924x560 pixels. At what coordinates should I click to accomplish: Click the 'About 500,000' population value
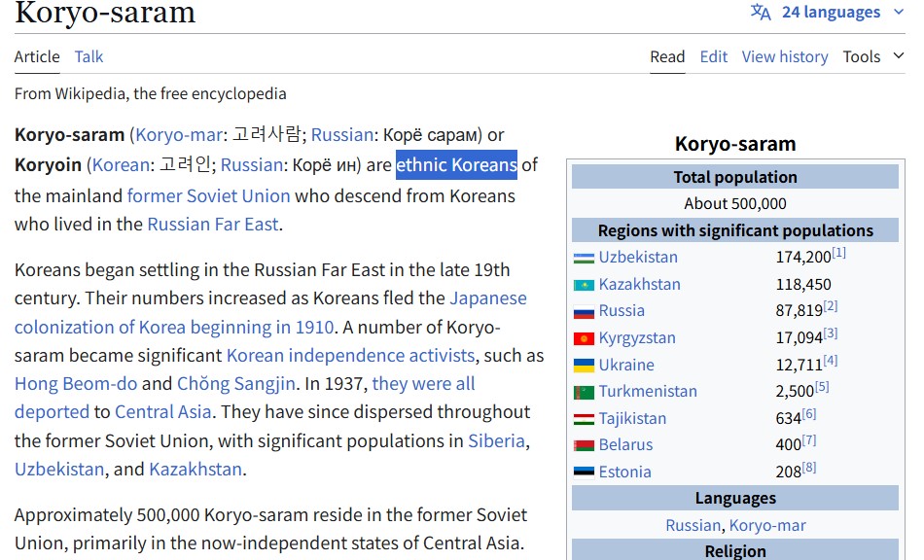(735, 204)
